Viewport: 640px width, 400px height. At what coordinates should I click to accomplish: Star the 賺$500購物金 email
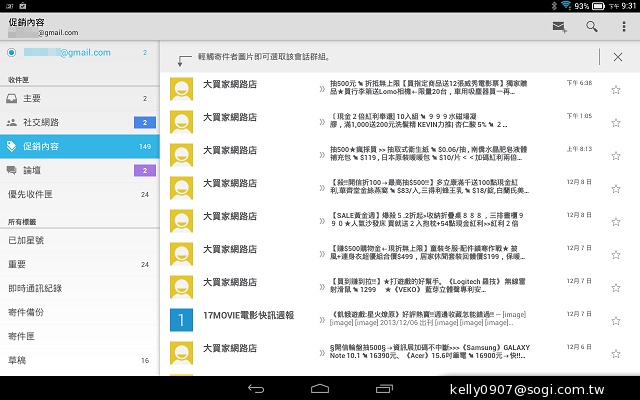(616, 255)
